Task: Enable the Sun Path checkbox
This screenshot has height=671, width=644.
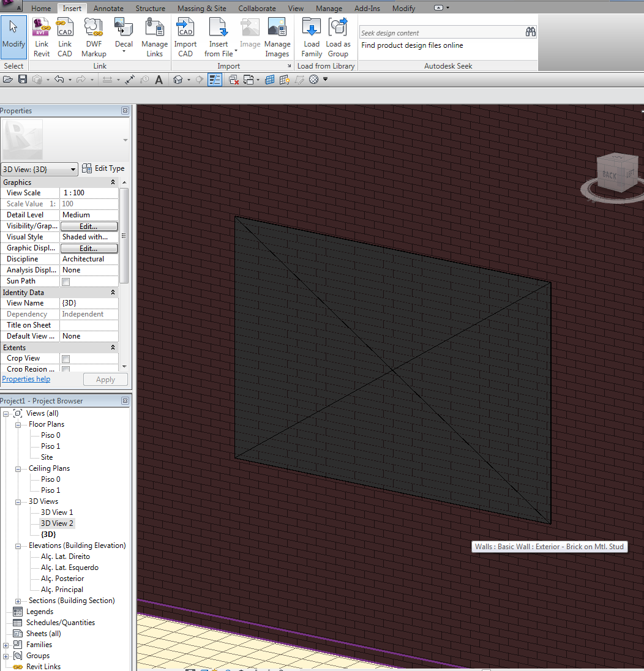Action: [x=66, y=282]
